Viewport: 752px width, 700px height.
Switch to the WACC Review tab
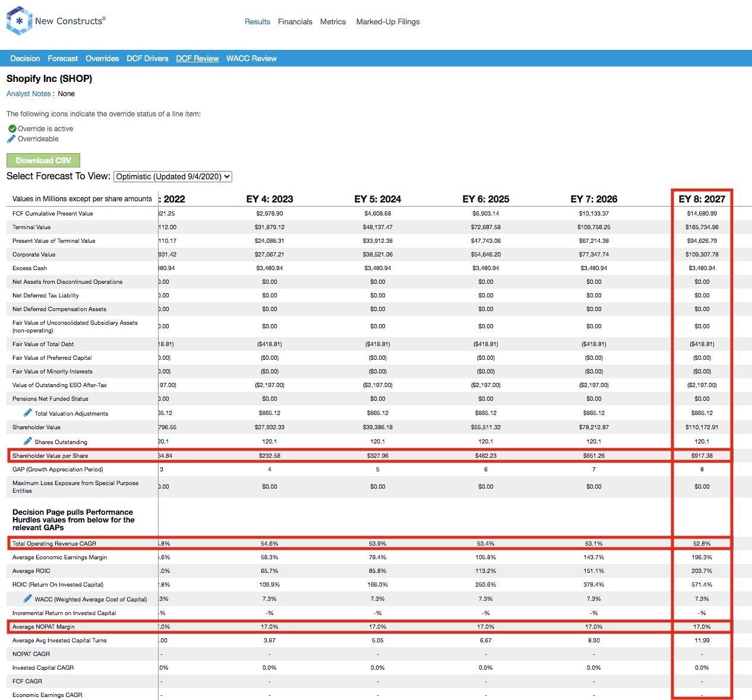tap(251, 58)
